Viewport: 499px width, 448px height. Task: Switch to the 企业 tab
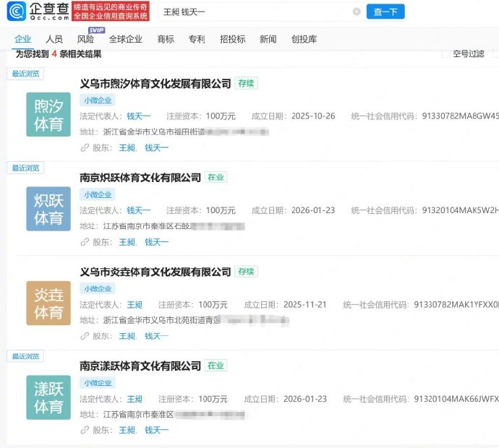pyautogui.click(x=23, y=39)
